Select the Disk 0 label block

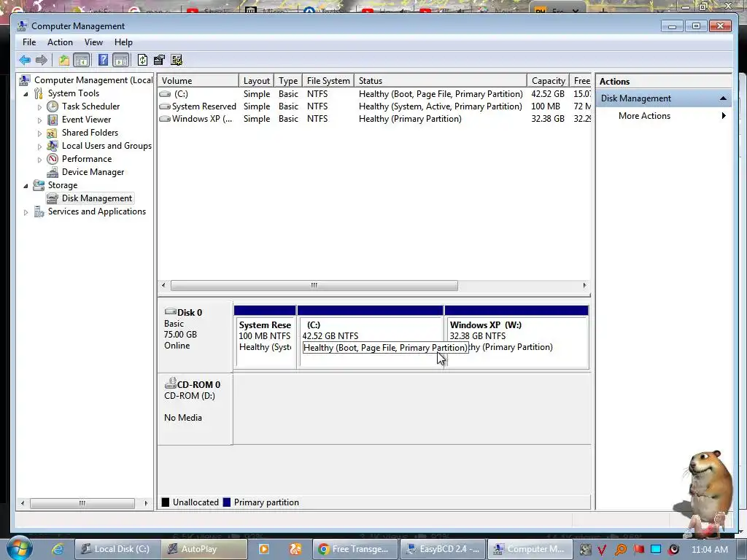(x=196, y=336)
